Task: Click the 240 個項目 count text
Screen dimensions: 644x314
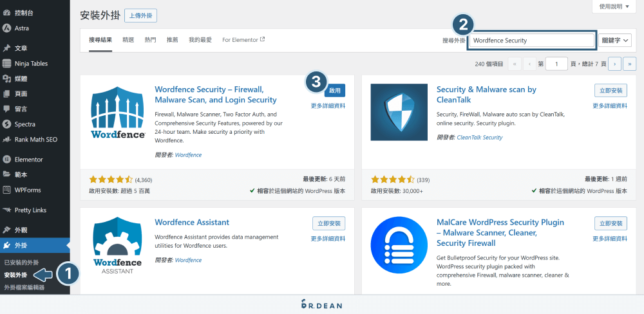Action: tap(489, 64)
